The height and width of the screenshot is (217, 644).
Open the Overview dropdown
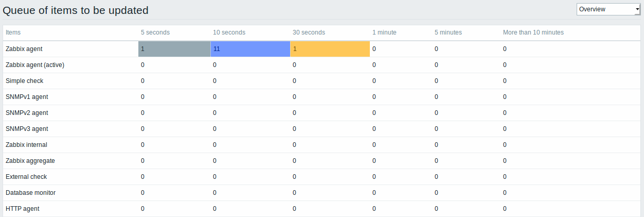pos(608,9)
